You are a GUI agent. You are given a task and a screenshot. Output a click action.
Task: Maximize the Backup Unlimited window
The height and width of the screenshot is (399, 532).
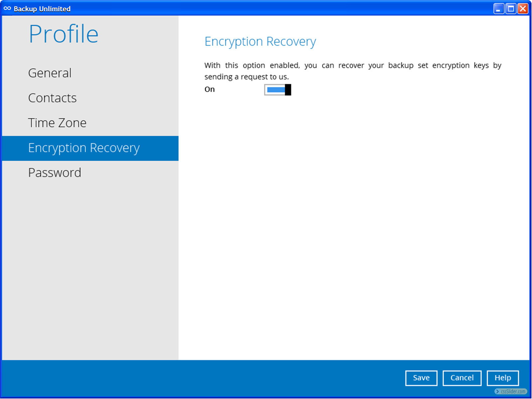coord(511,9)
